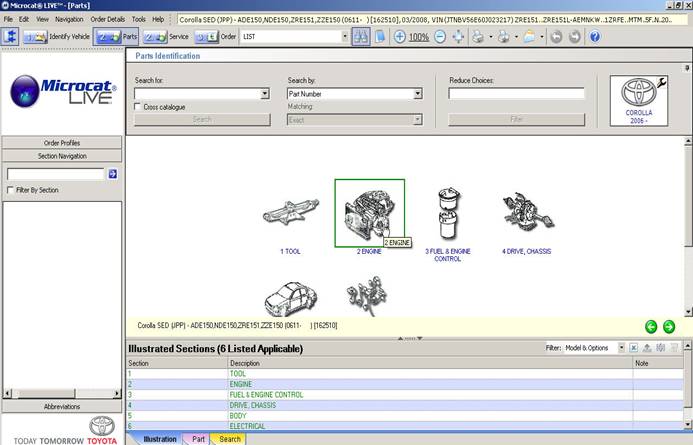Click the second printer icon
The width and height of the screenshot is (693, 445).
pyautogui.click(x=503, y=37)
